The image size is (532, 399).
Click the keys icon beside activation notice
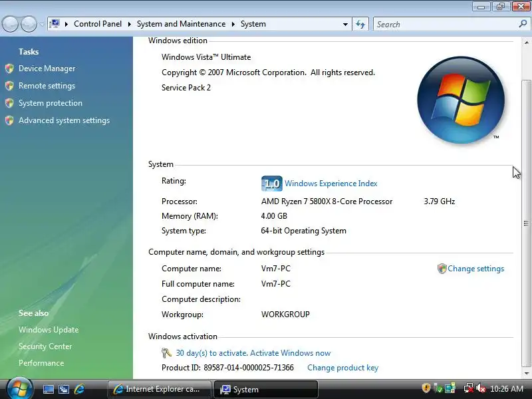coord(166,353)
